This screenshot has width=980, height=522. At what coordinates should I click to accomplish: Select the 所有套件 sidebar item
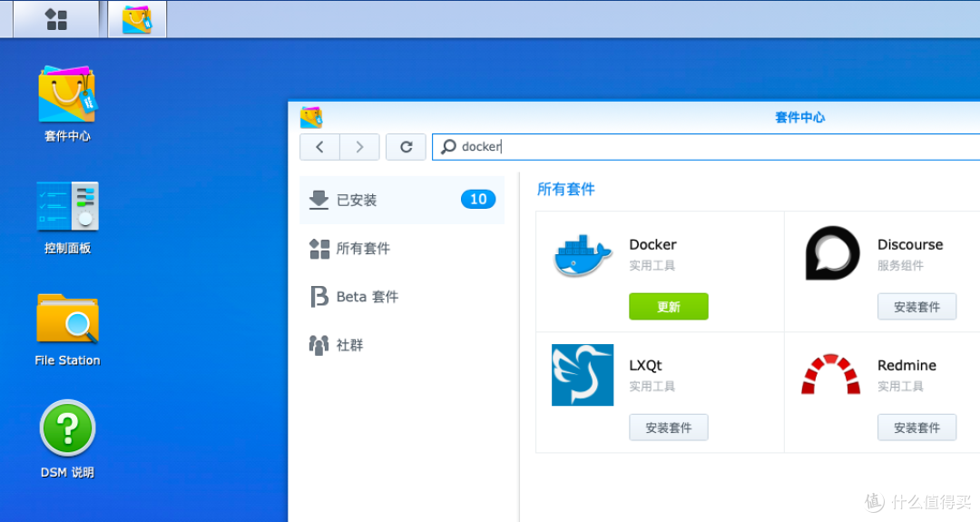coord(402,248)
